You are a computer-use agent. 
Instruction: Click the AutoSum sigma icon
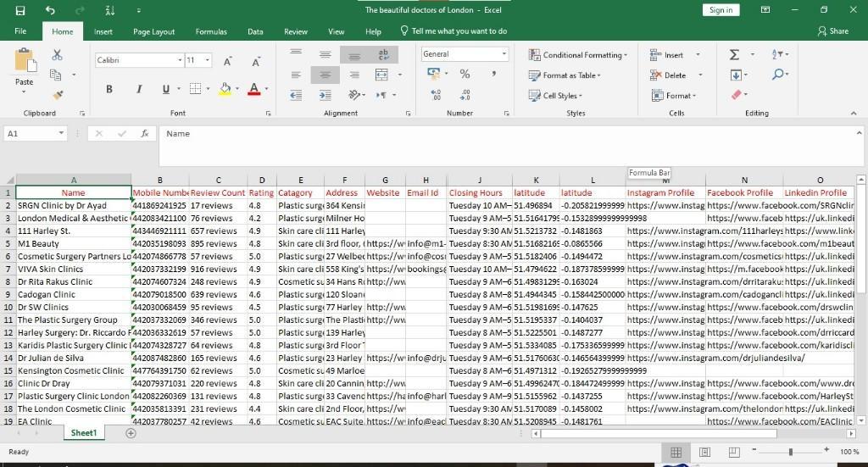tap(734, 54)
